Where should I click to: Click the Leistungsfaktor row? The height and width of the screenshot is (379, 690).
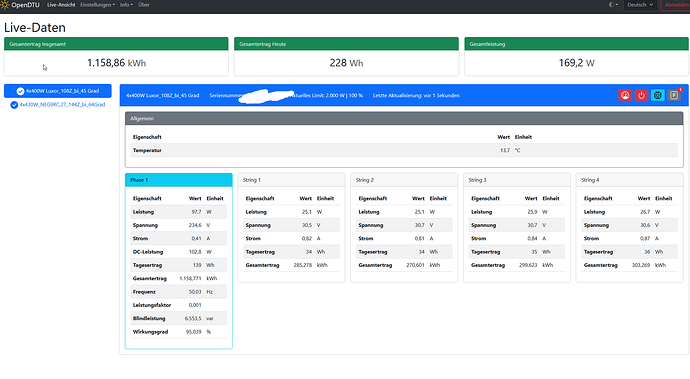click(179, 305)
